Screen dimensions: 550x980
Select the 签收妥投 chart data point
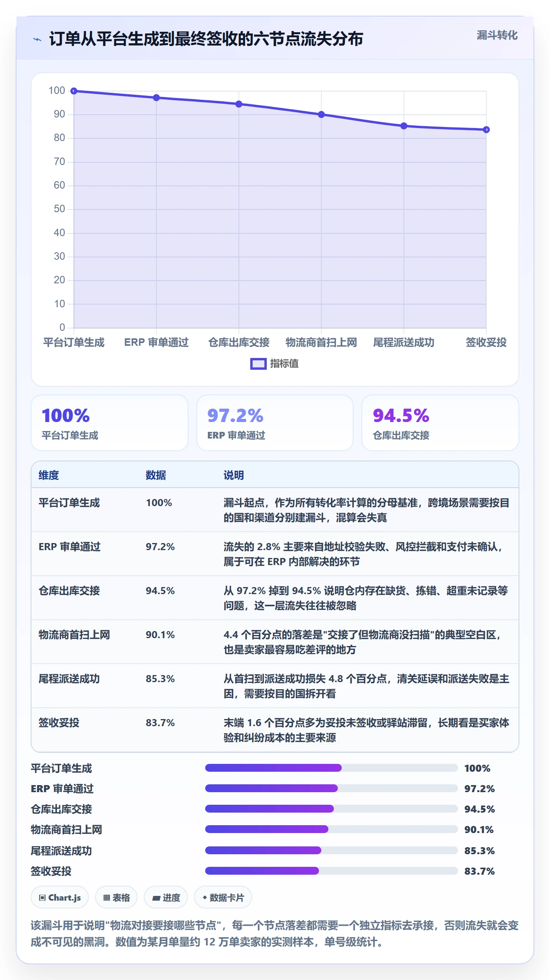(486, 130)
